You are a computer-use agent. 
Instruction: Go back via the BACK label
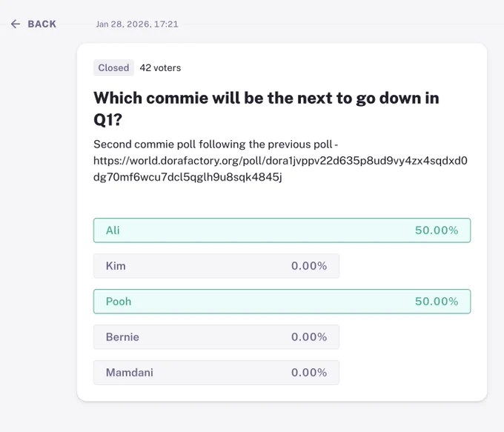pyautogui.click(x=42, y=24)
